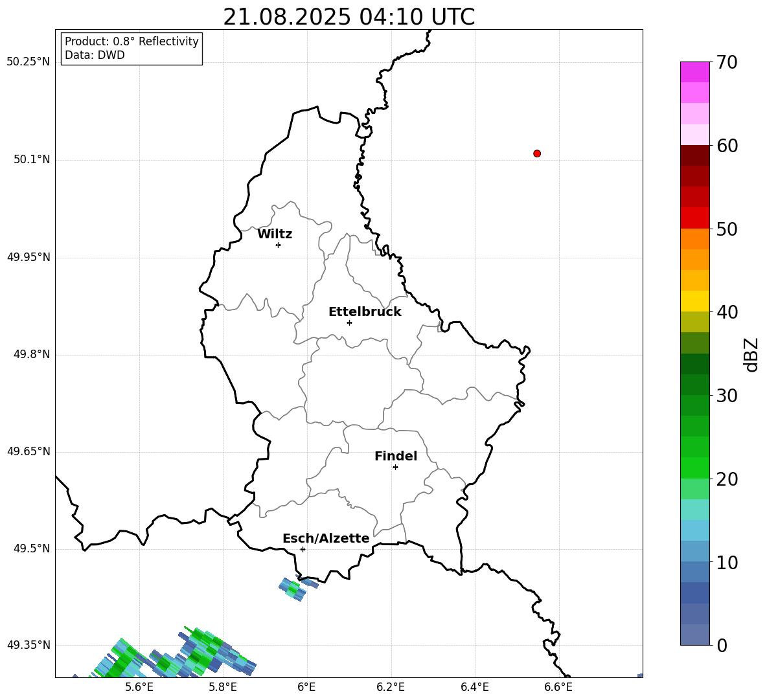767x700 pixels.
Task: Pick the slate blue swatch just above 0 dBZ
Action: tap(694, 635)
